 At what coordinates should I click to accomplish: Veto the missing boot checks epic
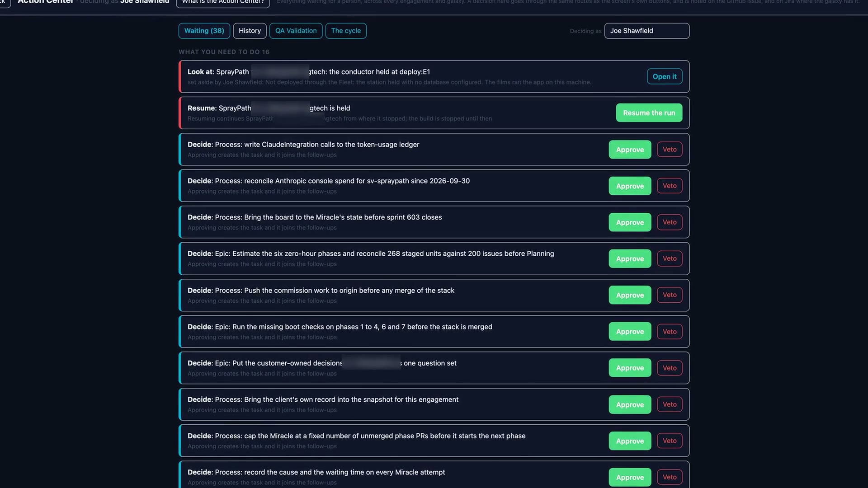tap(670, 332)
